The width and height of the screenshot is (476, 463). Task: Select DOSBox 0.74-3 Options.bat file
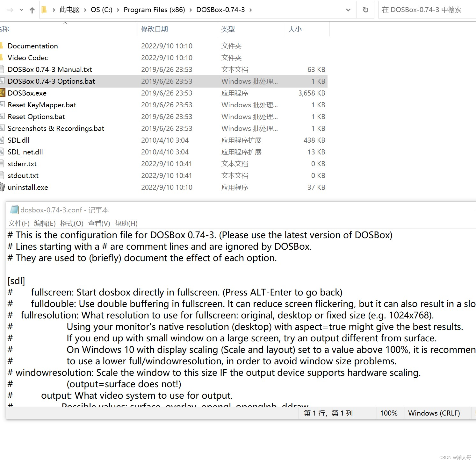51,81
